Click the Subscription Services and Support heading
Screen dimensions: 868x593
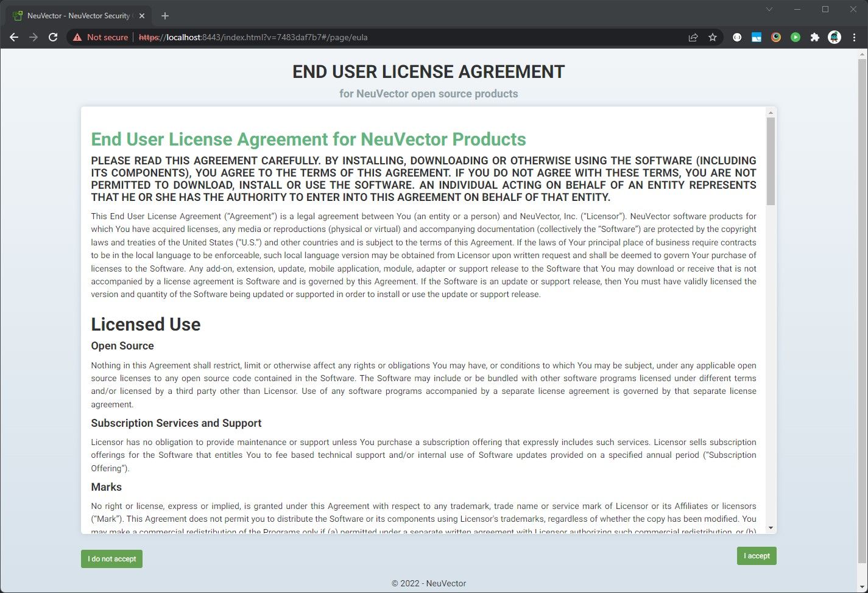click(176, 423)
